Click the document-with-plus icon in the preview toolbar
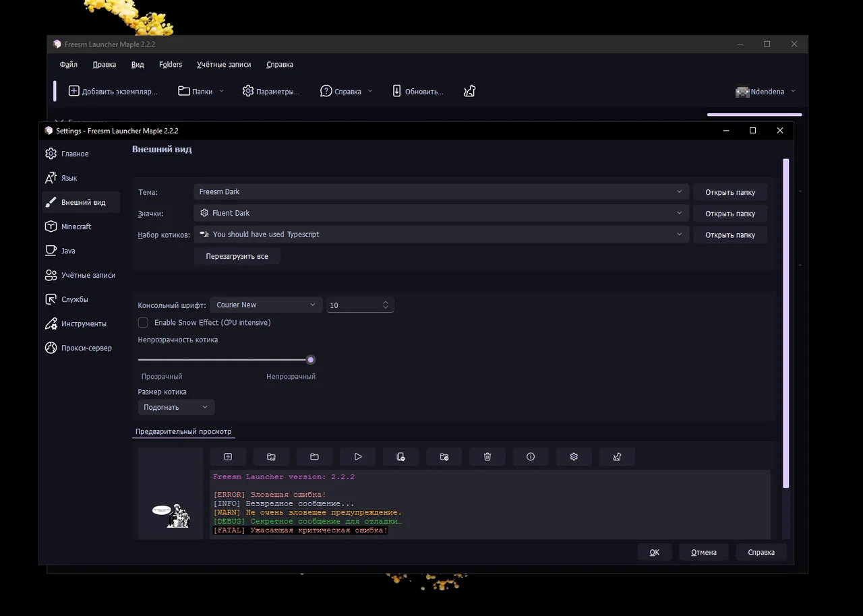 (x=401, y=457)
